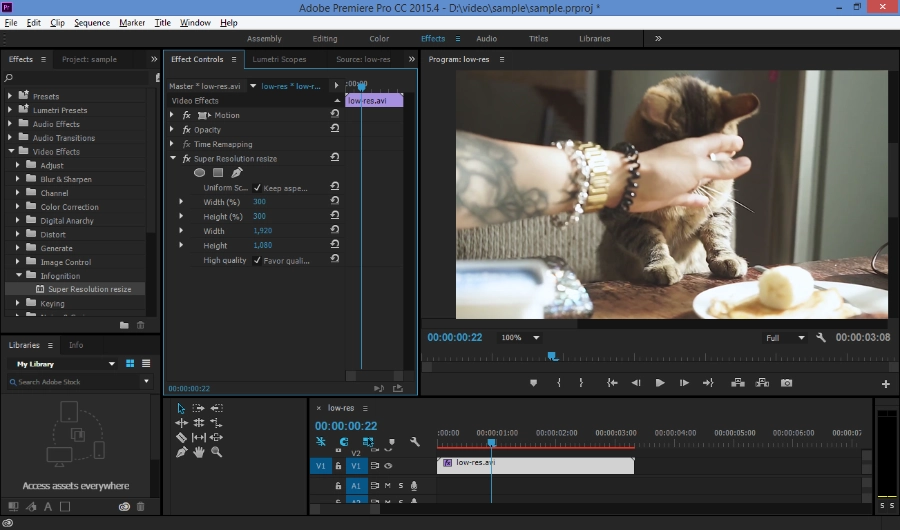Click Height (%) value 300
The image size is (900, 530).
tap(259, 216)
